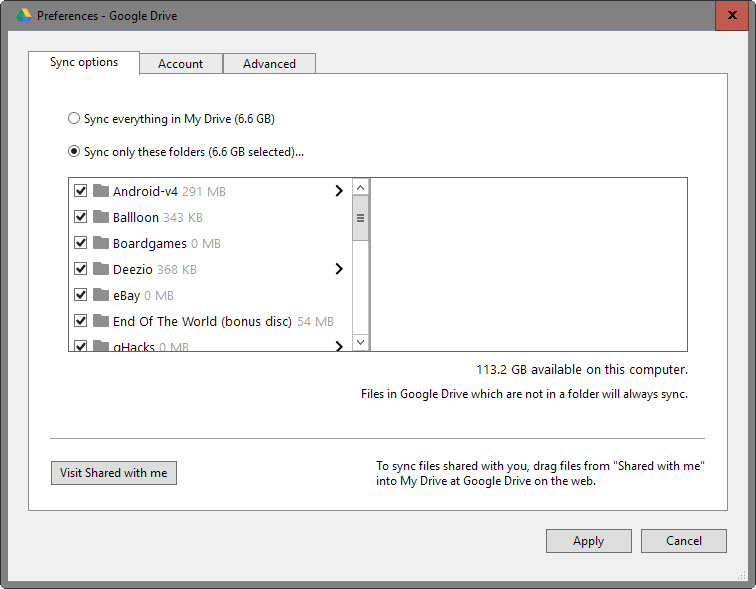Image resolution: width=756 pixels, height=589 pixels.
Task: Click the Android-v4 folder icon
Action: pyautogui.click(x=101, y=191)
